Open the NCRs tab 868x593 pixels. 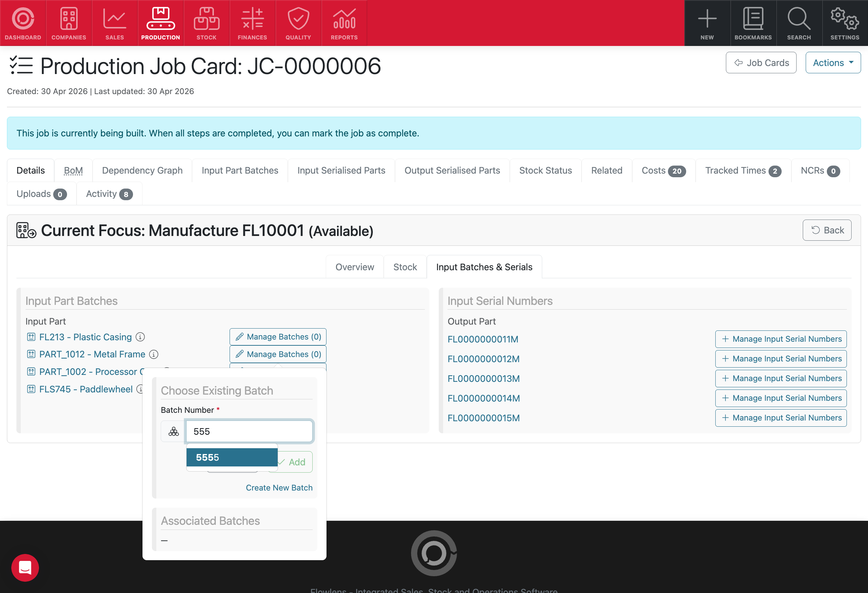point(820,171)
